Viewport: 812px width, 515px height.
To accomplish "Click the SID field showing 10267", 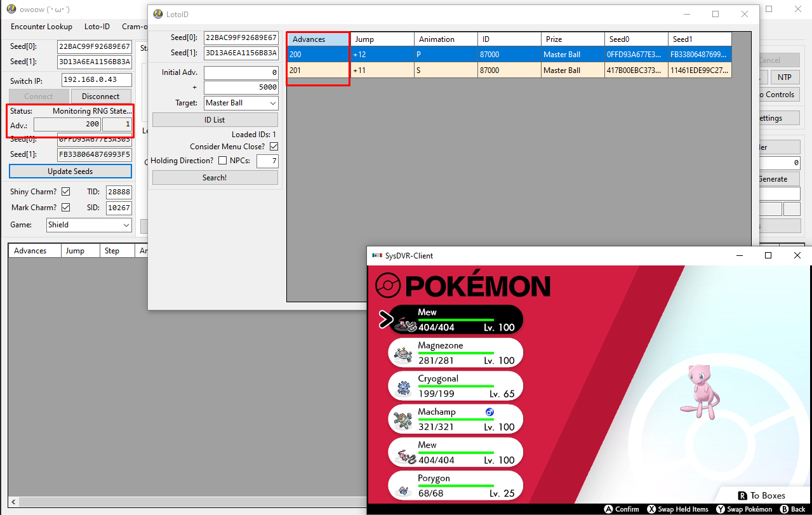I will [x=119, y=208].
